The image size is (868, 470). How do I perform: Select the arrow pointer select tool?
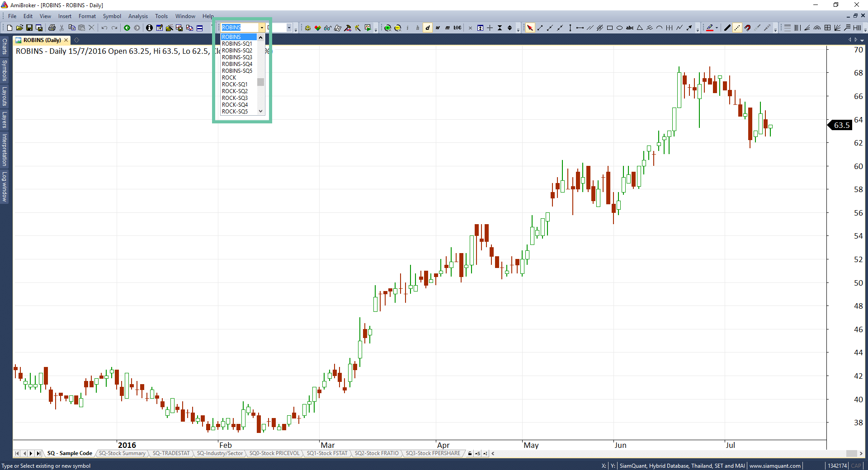(530, 28)
